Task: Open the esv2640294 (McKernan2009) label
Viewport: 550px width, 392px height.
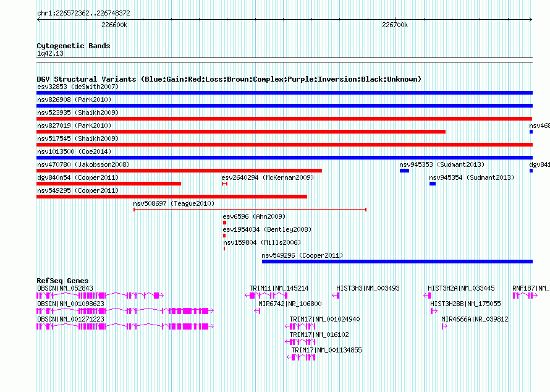Action: pyautogui.click(x=268, y=177)
